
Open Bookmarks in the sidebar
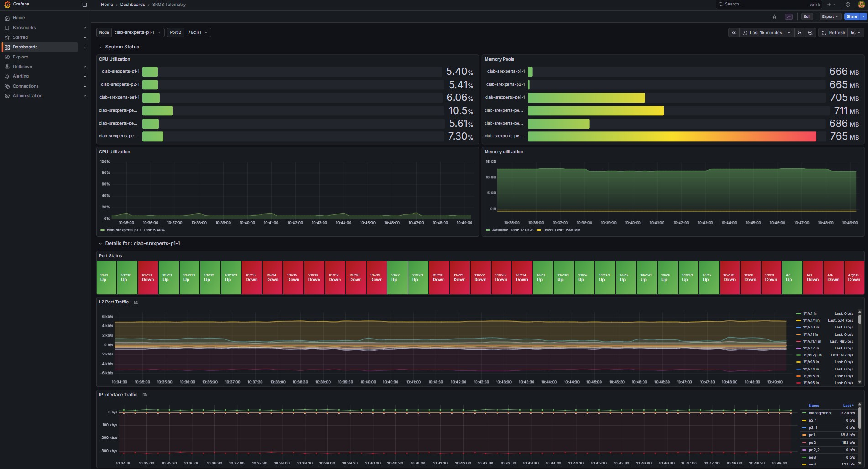[x=24, y=28]
